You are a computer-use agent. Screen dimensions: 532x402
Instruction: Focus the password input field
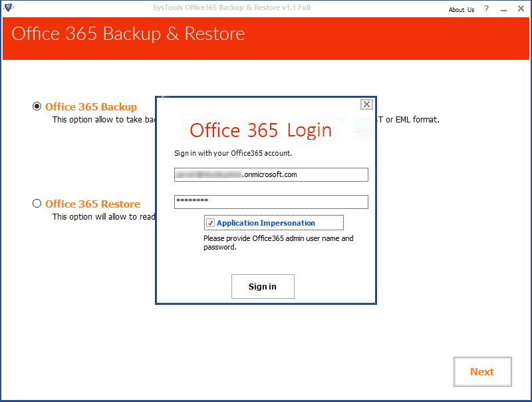(x=271, y=202)
